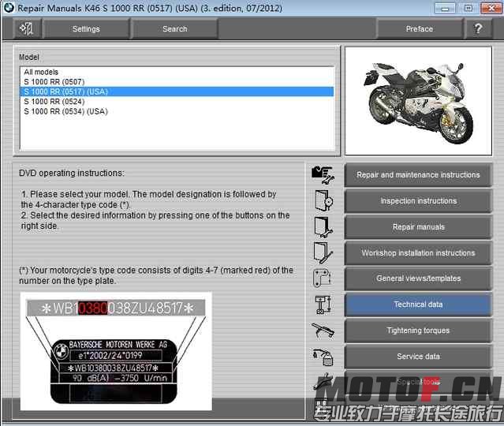Click the exit door icon in toolbar
The width and height of the screenshot is (504, 426).
pos(26,29)
